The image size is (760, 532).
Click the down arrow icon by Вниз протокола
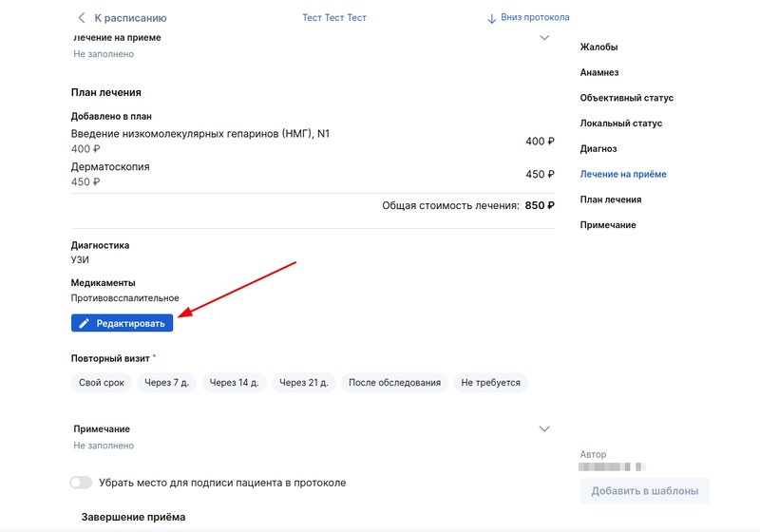pos(491,18)
